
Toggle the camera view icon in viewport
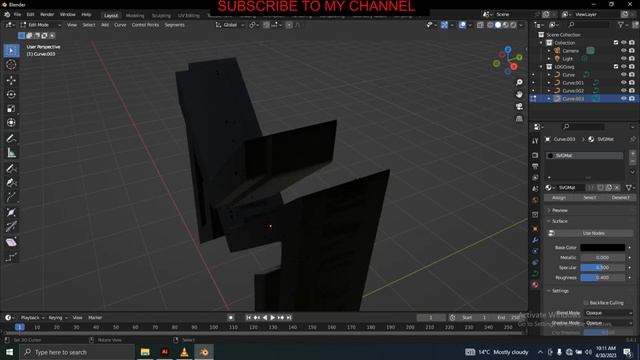click(x=519, y=107)
